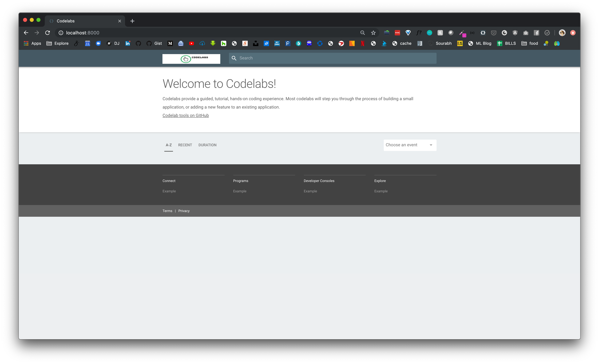This screenshot has height=364, width=599.
Task: Open the LinkedIn bookmark
Action: (x=128, y=43)
